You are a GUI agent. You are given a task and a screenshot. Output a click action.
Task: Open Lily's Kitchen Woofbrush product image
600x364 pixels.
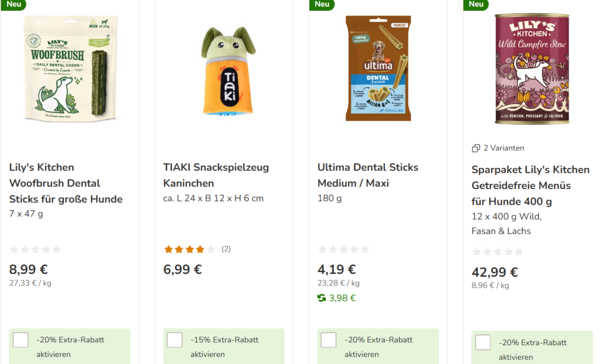[x=70, y=70]
